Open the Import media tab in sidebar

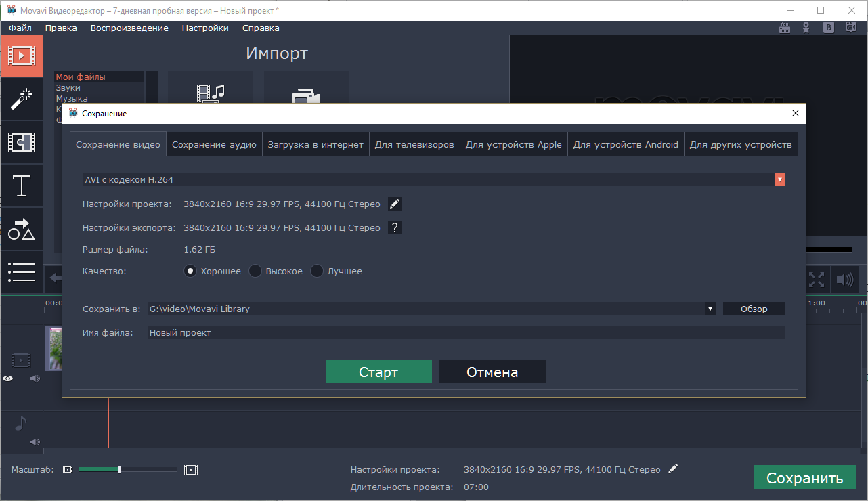[22, 56]
